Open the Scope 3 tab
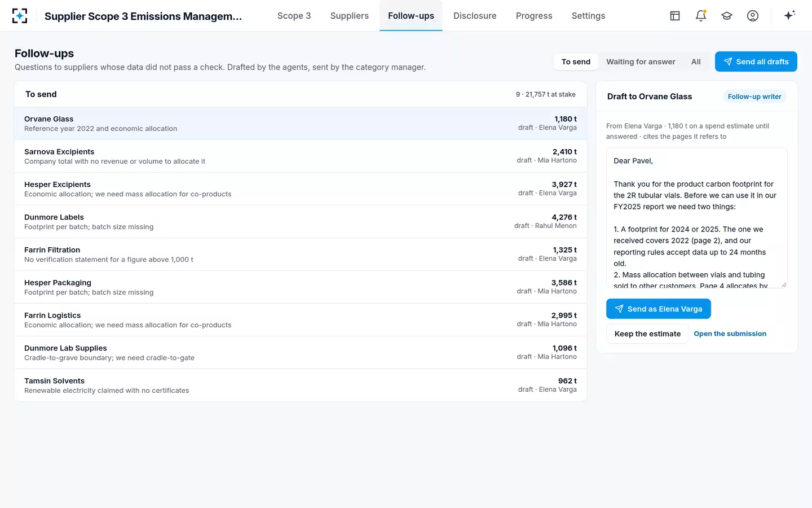812x508 pixels. [x=294, y=16]
